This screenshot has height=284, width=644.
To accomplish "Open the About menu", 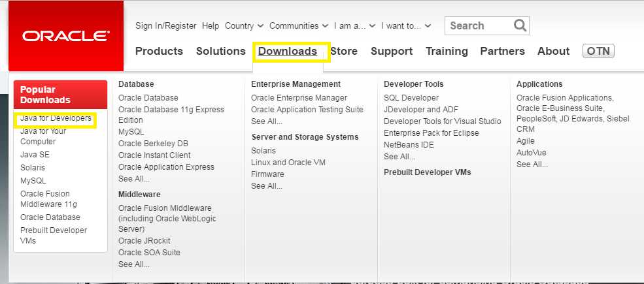I will point(553,52).
